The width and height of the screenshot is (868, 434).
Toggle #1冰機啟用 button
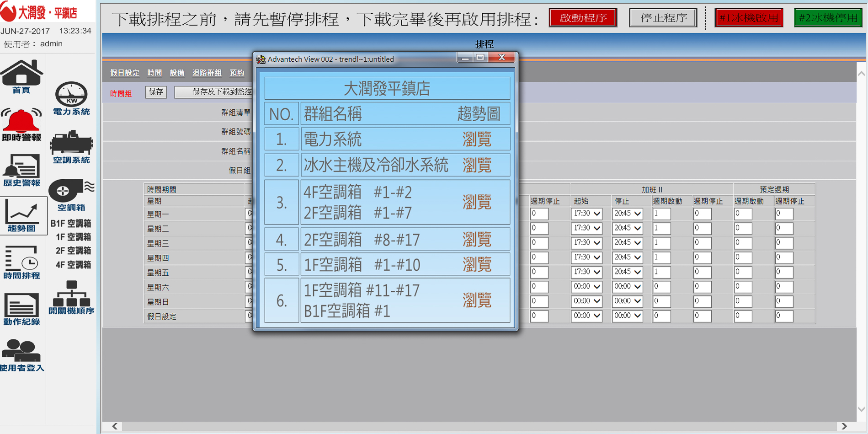(x=749, y=18)
